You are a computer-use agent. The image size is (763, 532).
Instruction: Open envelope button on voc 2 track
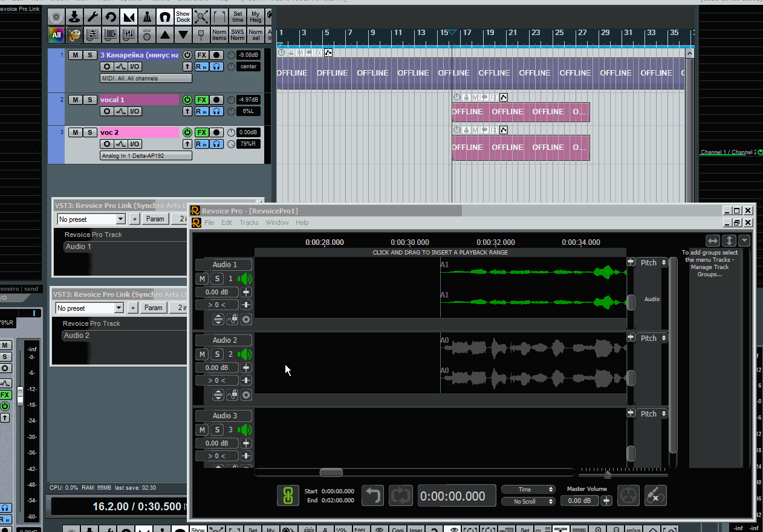[x=121, y=144]
